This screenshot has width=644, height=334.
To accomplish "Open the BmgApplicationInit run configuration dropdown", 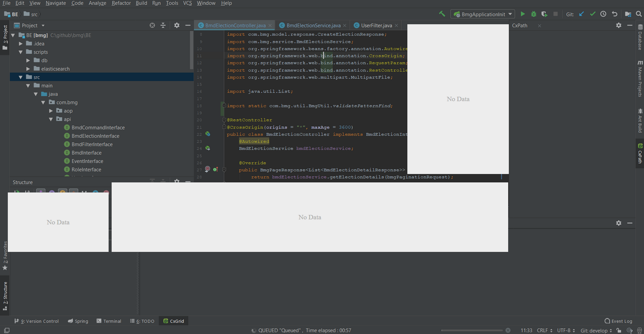I will 483,14.
